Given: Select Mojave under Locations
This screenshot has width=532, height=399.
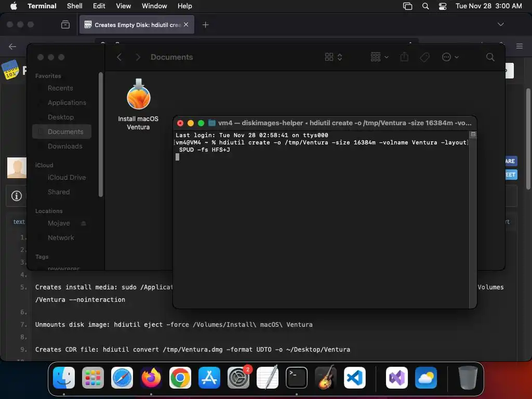Looking at the screenshot, I should click(x=59, y=223).
